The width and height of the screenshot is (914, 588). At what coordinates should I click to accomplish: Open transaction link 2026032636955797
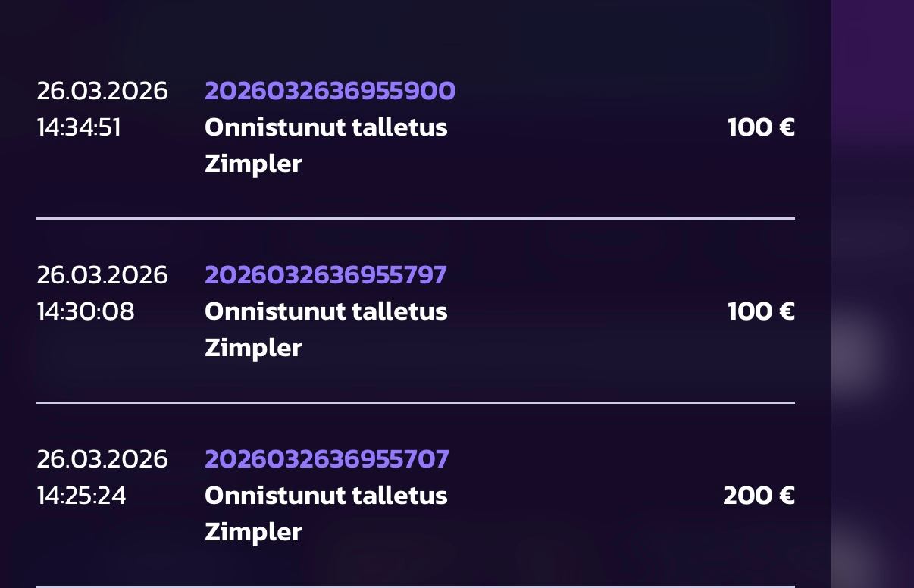[x=326, y=275]
